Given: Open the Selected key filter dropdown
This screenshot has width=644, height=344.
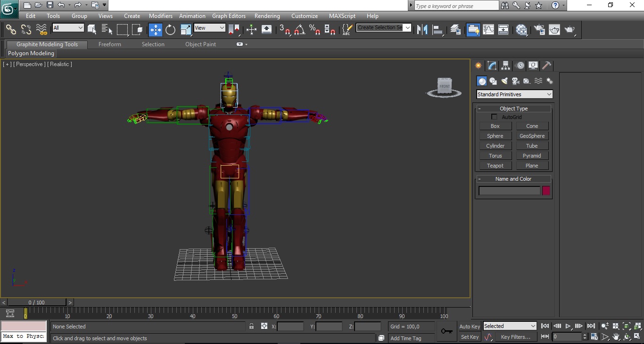Looking at the screenshot, I should click(x=510, y=326).
